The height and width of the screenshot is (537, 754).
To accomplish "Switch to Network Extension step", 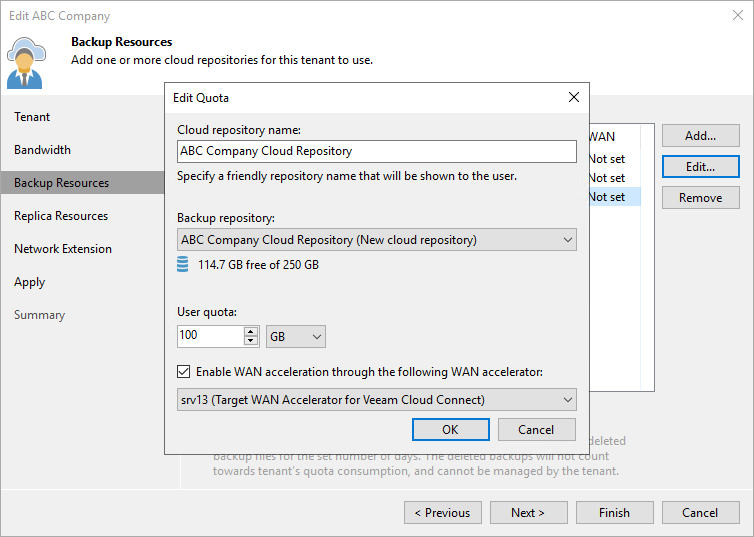I will [63, 249].
